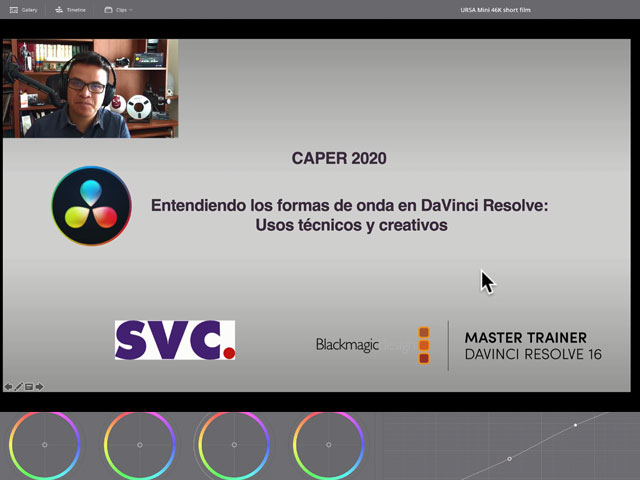Click the Clips panel button

pos(116,10)
